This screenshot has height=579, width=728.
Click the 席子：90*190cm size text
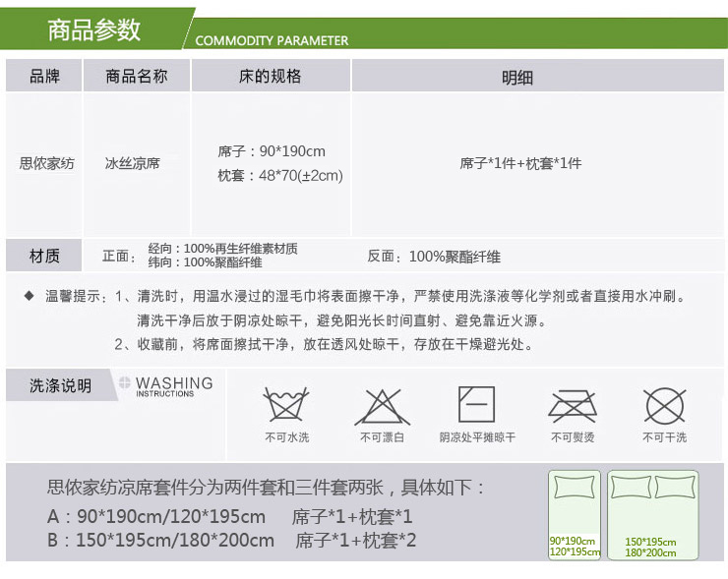pyautogui.click(x=272, y=151)
